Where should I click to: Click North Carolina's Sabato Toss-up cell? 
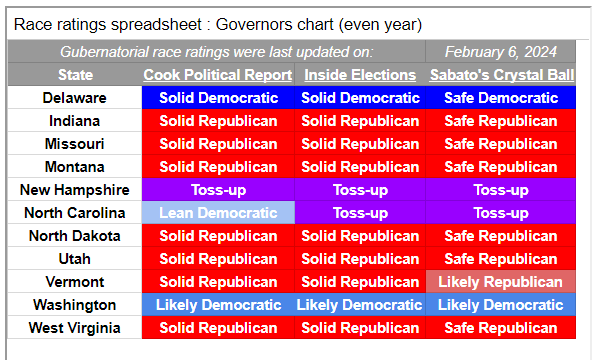click(501, 213)
